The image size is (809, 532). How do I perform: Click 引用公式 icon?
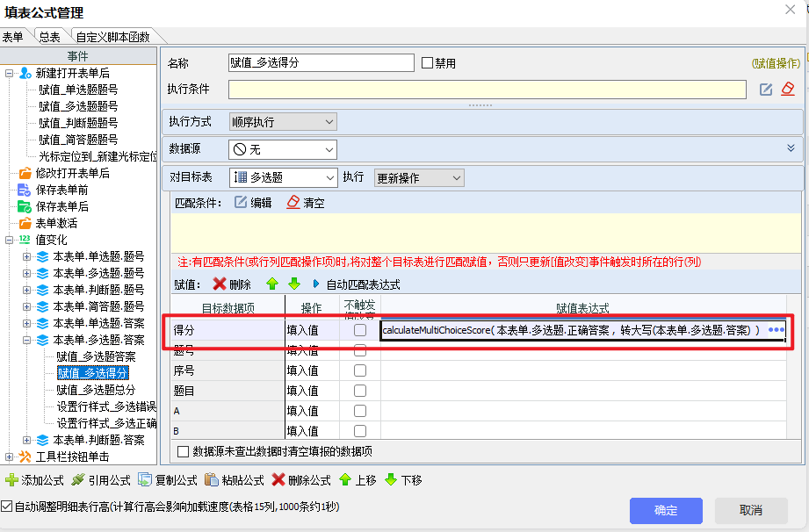tap(78, 480)
